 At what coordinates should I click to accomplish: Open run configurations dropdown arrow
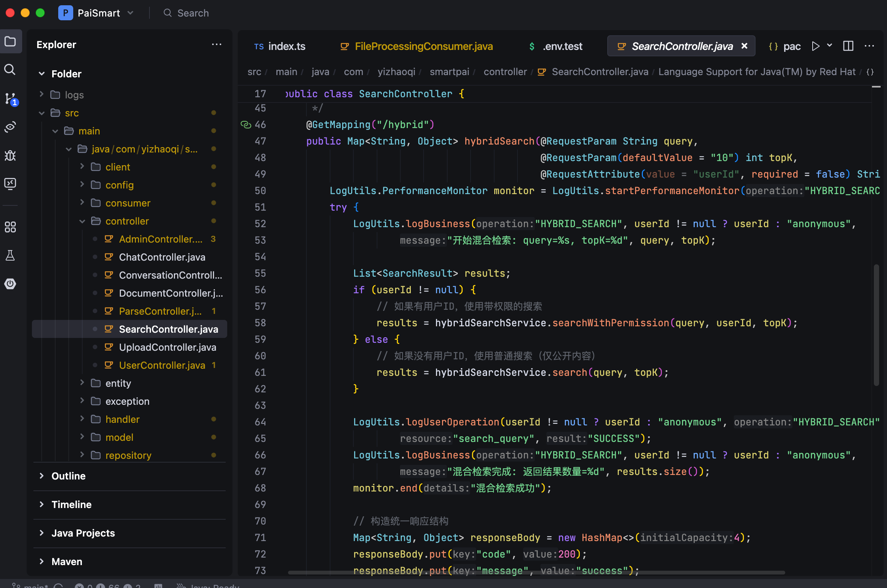pyautogui.click(x=830, y=45)
